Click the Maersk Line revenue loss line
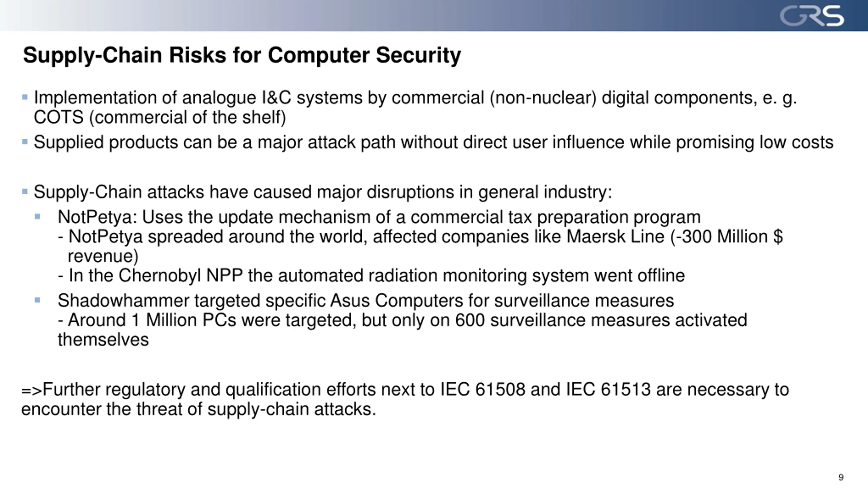 pos(420,236)
